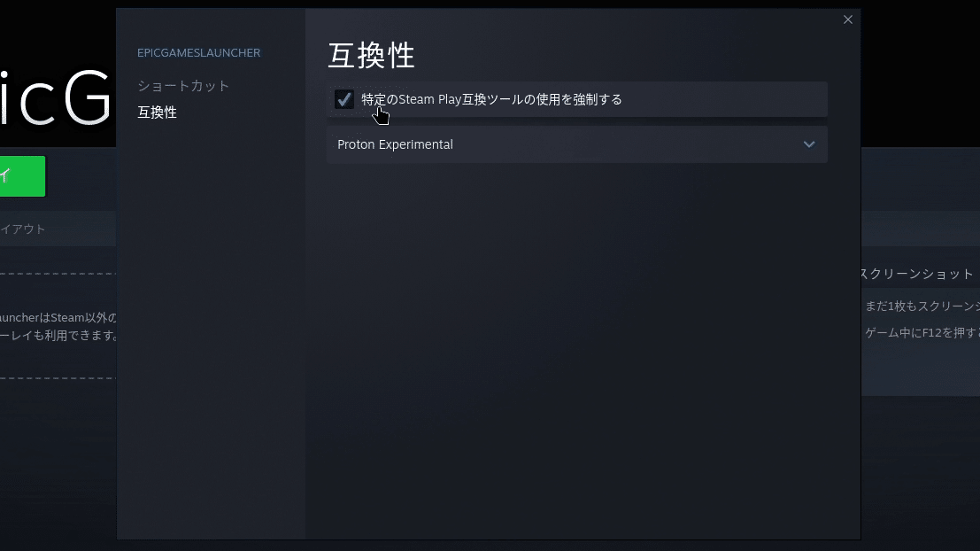The image size is (980, 551).
Task: Click the EPICGAMESLAUNCHER title in sidebar
Action: click(x=199, y=53)
